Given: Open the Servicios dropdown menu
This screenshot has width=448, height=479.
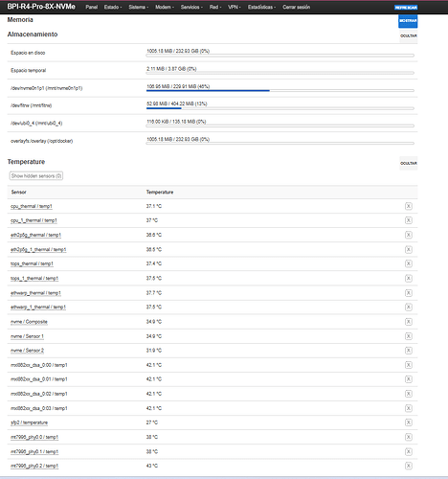Looking at the screenshot, I should pyautogui.click(x=191, y=7).
